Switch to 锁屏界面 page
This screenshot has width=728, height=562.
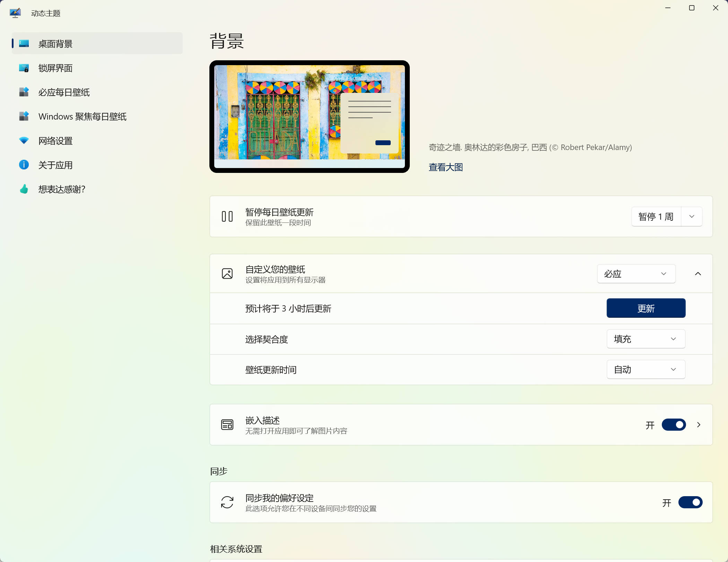pos(55,68)
